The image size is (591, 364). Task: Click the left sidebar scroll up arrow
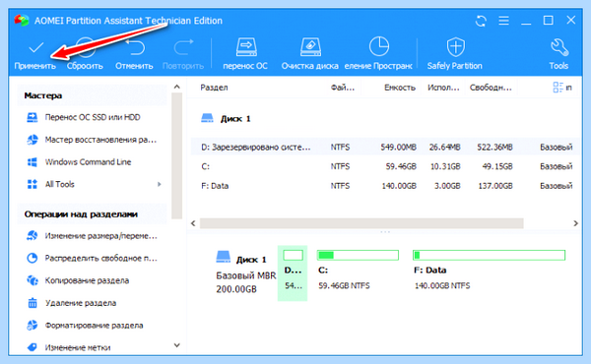[x=176, y=87]
